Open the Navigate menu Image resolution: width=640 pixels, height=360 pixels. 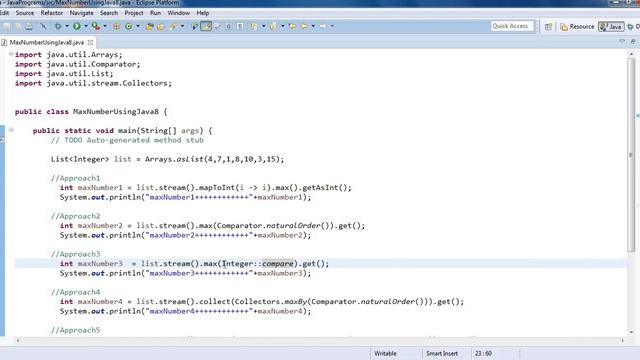point(82,13)
